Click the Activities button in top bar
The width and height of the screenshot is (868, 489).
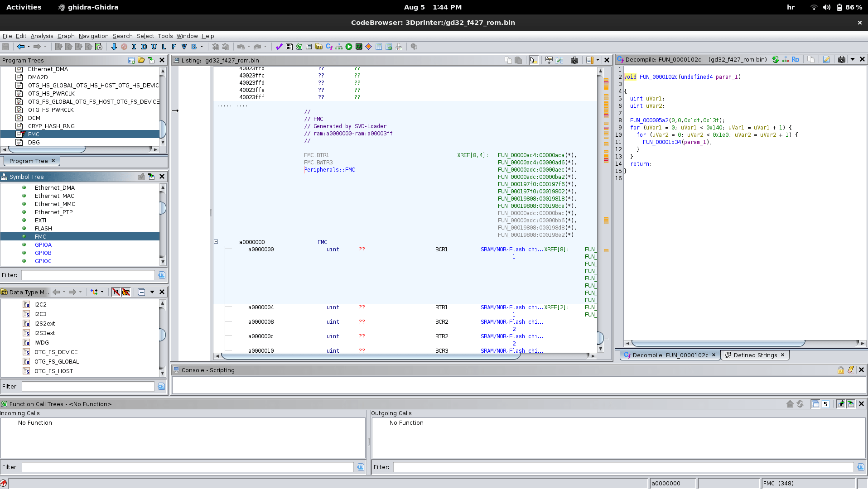click(24, 7)
